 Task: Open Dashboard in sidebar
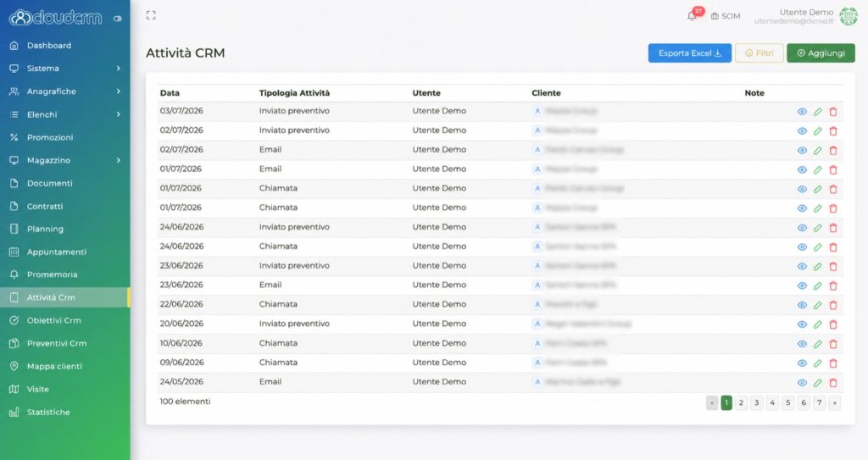tap(64, 46)
